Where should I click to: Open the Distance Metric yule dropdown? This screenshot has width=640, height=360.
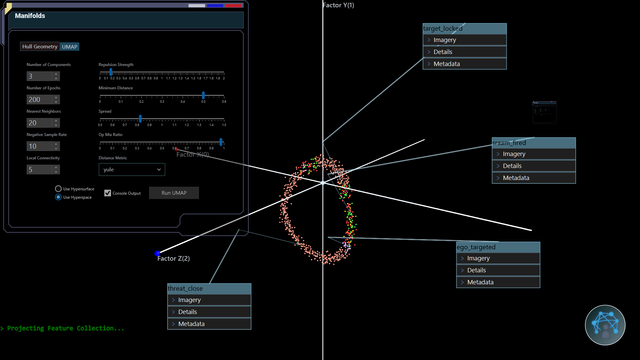pyautogui.click(x=132, y=169)
